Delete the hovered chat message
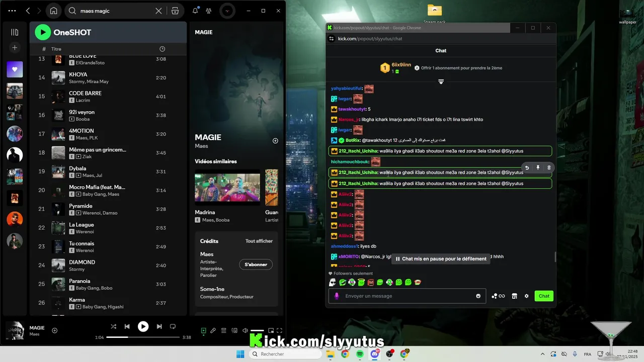Image resolution: width=644 pixels, height=362 pixels. pos(549,168)
